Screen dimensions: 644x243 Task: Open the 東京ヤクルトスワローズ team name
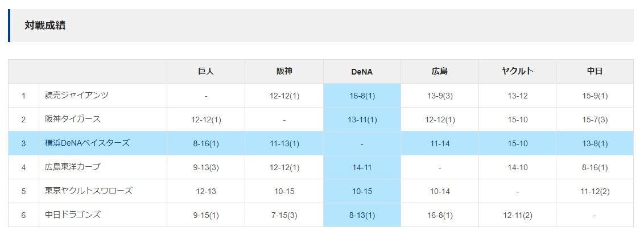pos(89,191)
